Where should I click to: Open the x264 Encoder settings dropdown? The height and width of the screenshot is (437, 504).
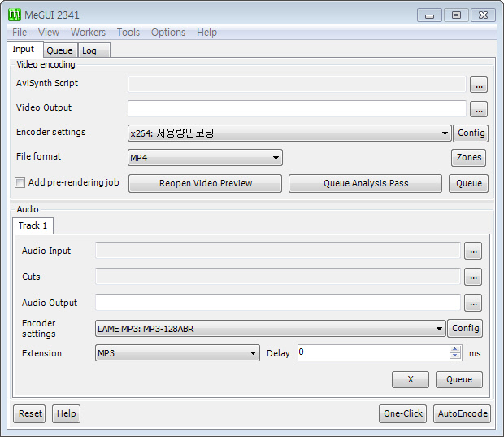click(x=289, y=133)
